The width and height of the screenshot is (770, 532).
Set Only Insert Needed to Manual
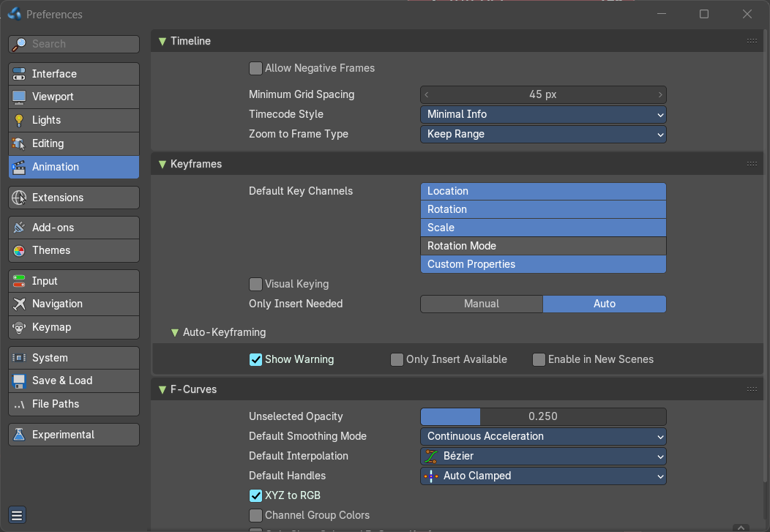click(482, 304)
